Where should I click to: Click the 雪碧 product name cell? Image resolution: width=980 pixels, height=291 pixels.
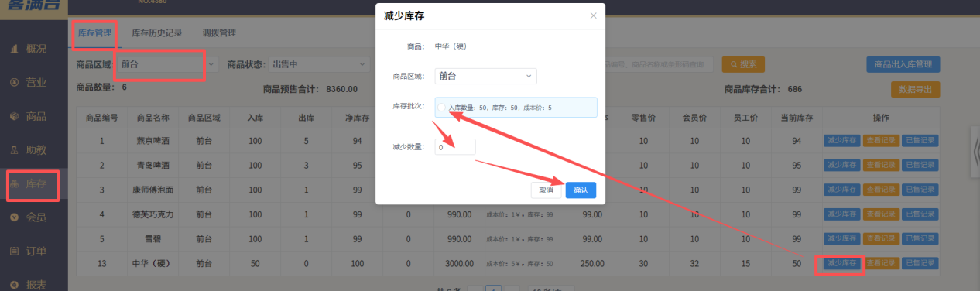(x=152, y=239)
